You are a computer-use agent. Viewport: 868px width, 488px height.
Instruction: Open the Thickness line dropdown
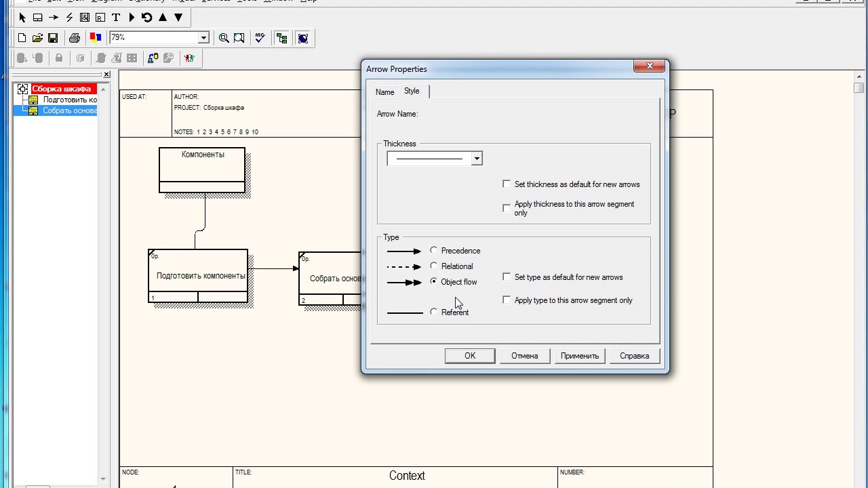coord(477,159)
